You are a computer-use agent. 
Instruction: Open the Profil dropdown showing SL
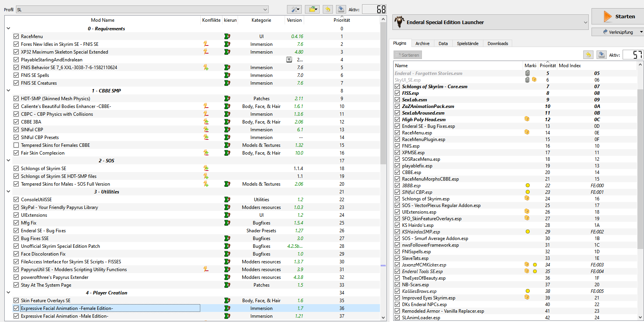point(142,9)
